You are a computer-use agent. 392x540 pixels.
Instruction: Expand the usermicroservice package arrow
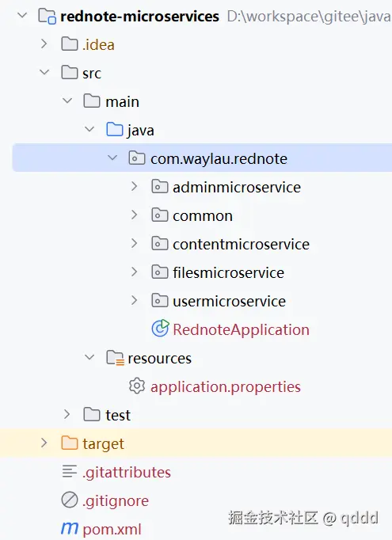coord(135,300)
